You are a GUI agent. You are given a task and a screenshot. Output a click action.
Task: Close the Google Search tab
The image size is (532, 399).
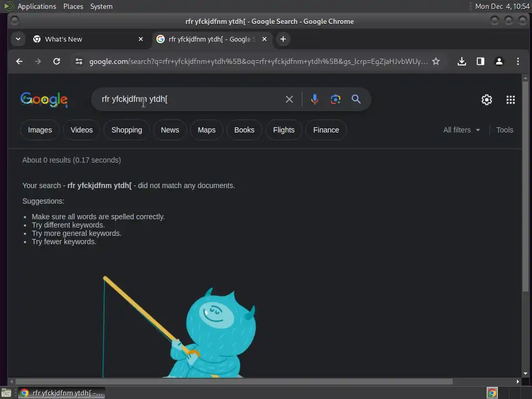[x=264, y=39]
